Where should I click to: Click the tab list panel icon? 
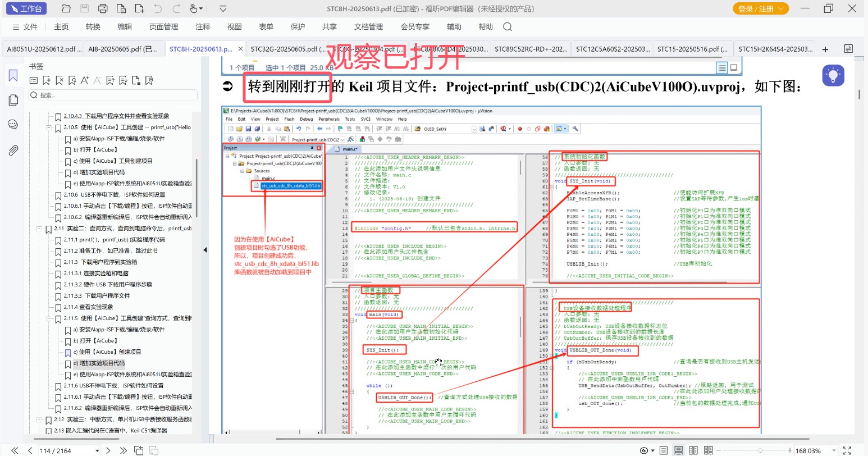click(x=848, y=49)
